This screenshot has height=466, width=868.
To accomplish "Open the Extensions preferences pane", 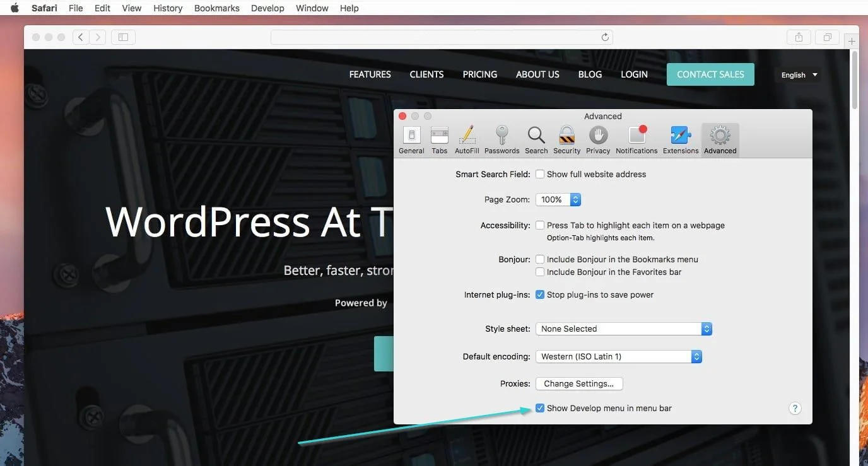I will coord(681,140).
